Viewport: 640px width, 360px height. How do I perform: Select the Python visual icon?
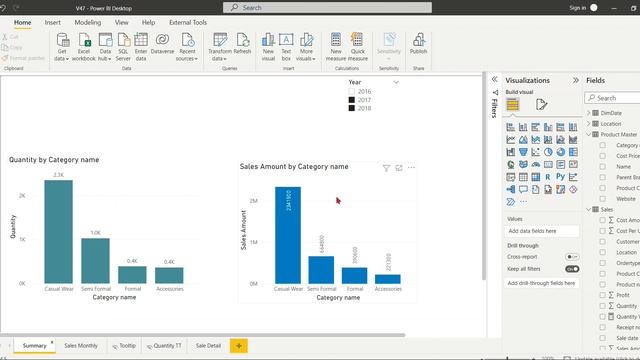561,177
